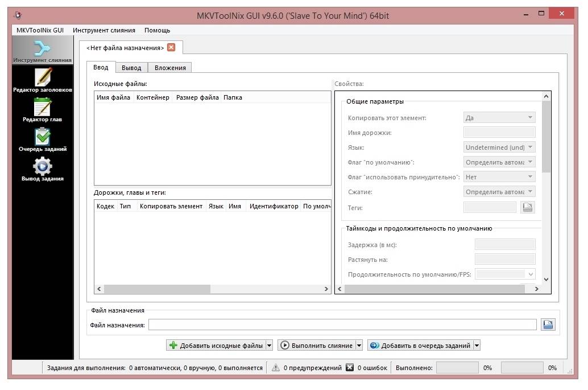This screenshot has width=588, height=390.
Task: Click properties panel scroll down arrow
Action: [546, 280]
